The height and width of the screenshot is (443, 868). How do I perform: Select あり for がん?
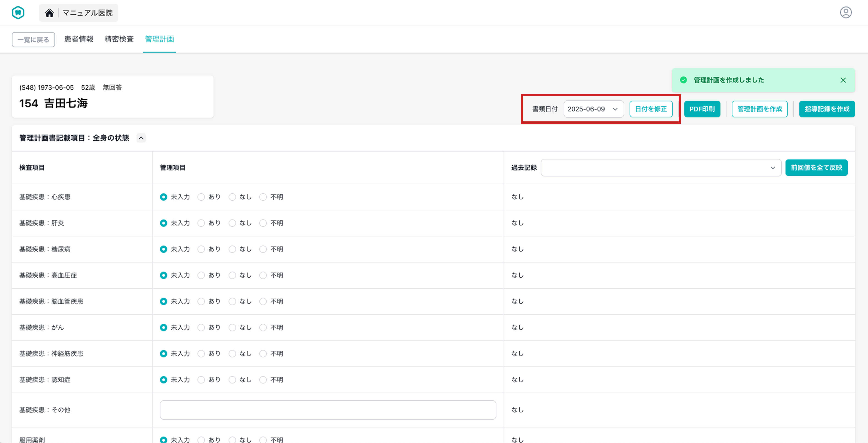tap(201, 328)
